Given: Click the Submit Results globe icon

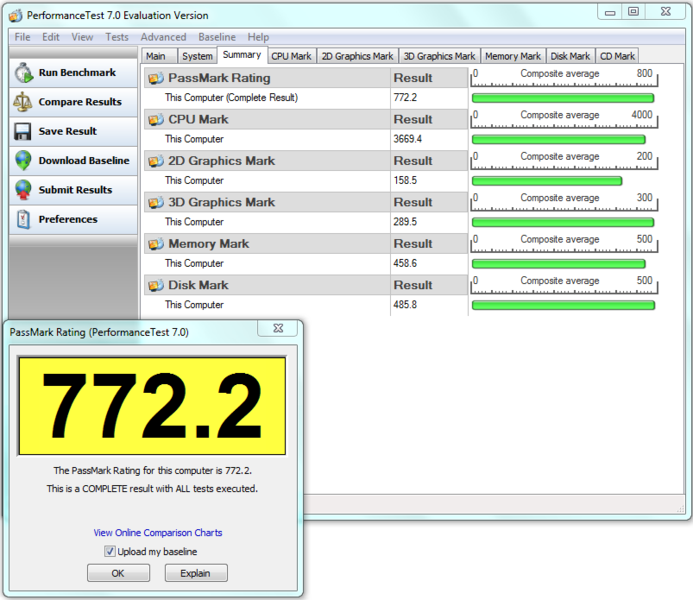Looking at the screenshot, I should 23,190.
